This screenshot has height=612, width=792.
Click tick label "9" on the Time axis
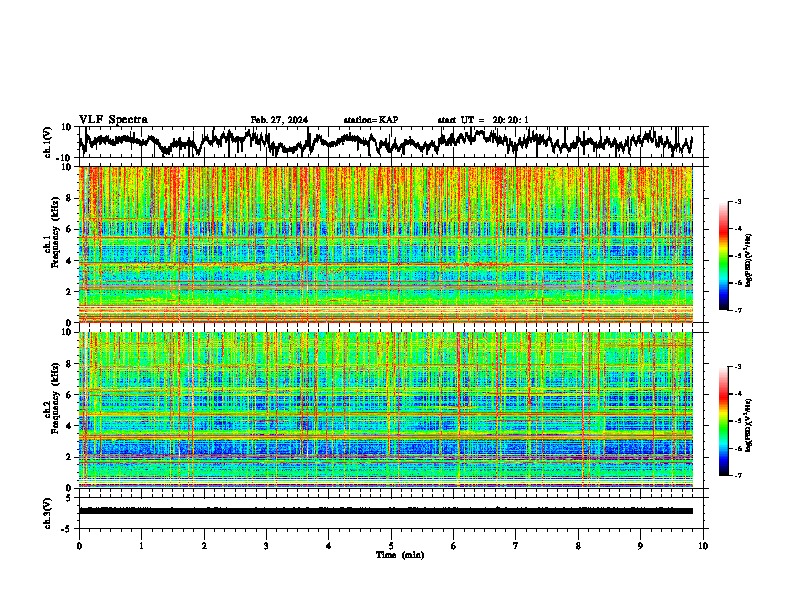640,546
